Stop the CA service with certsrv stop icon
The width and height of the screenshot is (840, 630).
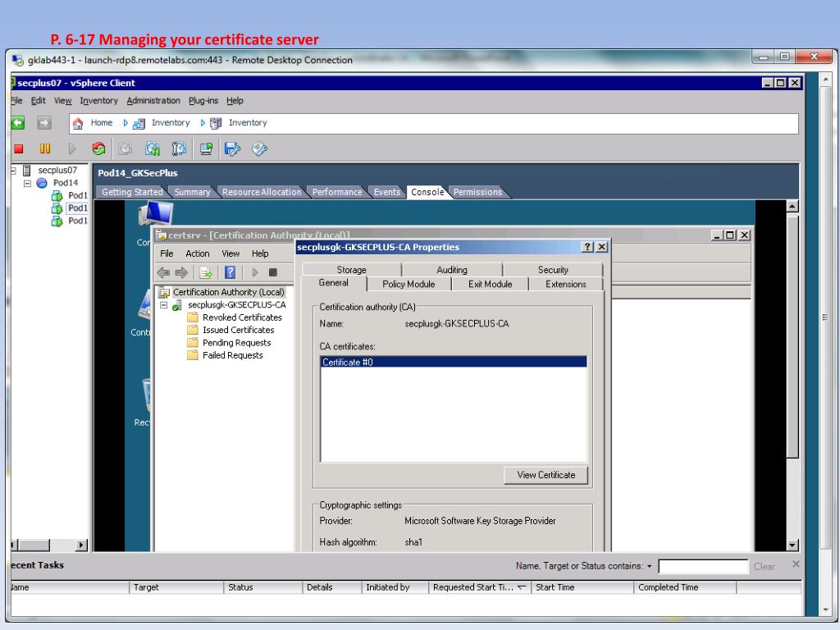click(x=272, y=272)
